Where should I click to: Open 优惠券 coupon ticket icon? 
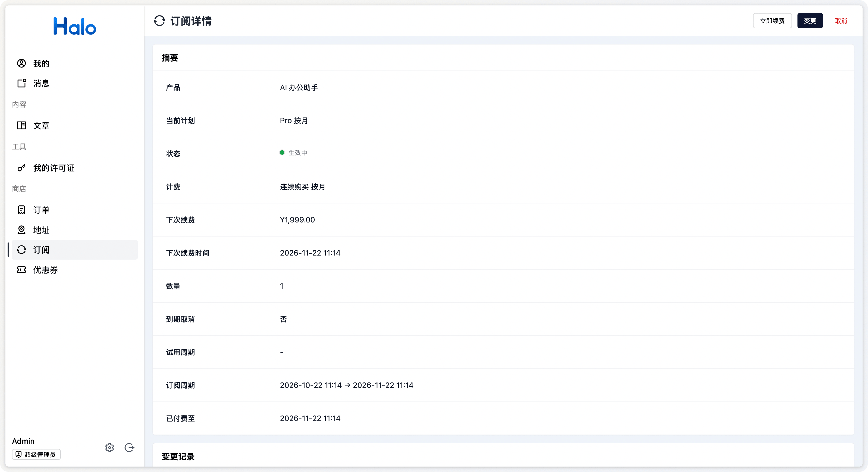coord(22,270)
